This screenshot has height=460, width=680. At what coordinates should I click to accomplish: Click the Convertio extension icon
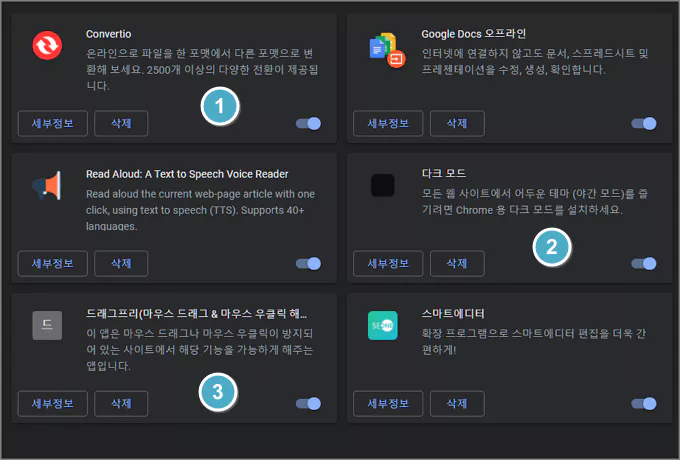[47, 46]
